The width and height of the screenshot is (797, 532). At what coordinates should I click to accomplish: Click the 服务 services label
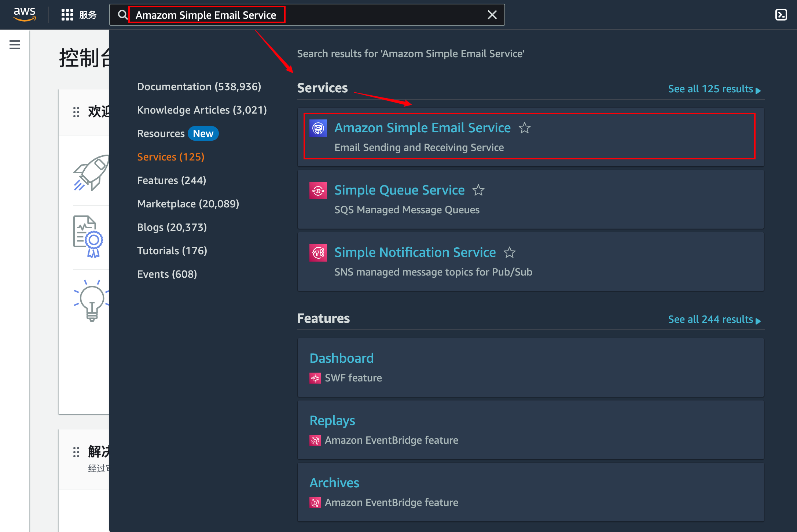click(x=88, y=15)
